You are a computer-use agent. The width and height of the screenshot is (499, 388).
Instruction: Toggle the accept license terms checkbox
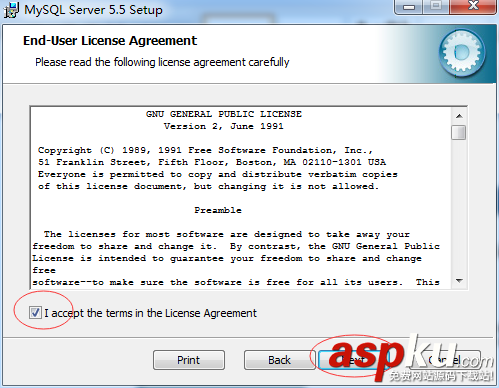tap(35, 313)
